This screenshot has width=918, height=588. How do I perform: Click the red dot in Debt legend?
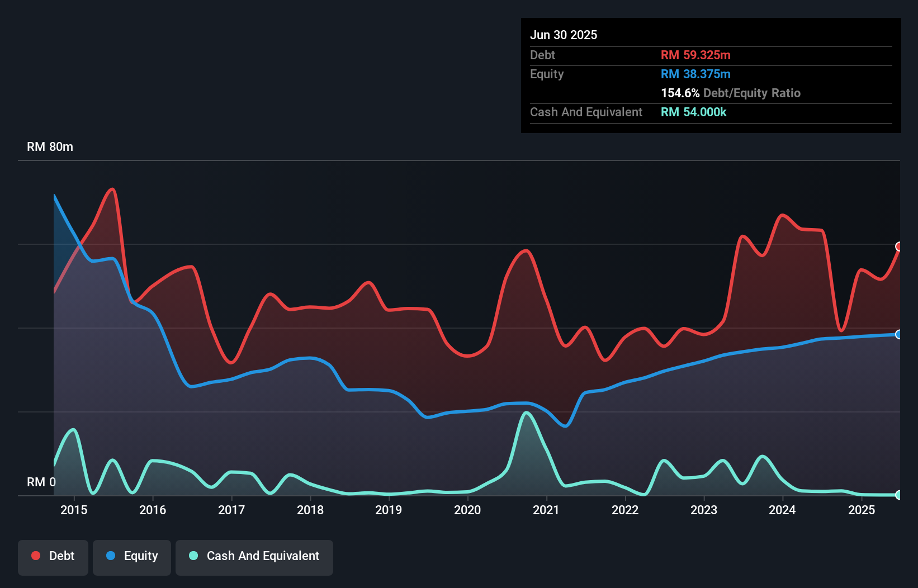(x=36, y=556)
